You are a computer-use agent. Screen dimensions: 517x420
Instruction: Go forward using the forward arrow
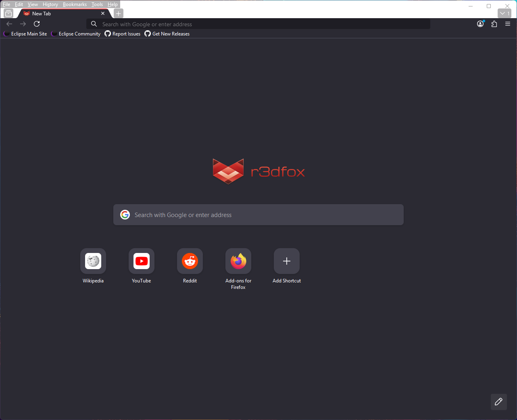[23, 24]
